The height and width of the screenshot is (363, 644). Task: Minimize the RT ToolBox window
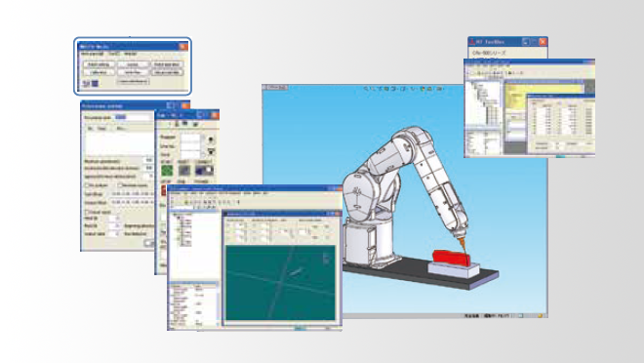pos(525,42)
